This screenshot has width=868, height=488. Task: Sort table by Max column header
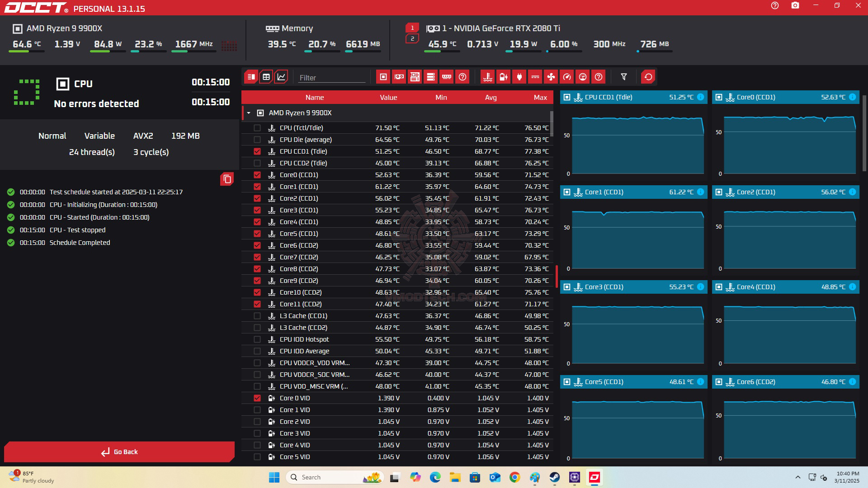point(540,98)
